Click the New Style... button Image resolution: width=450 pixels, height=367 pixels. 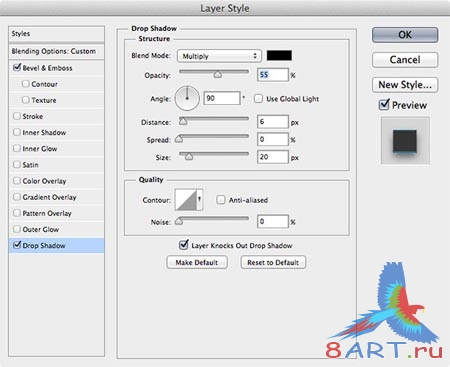[405, 85]
